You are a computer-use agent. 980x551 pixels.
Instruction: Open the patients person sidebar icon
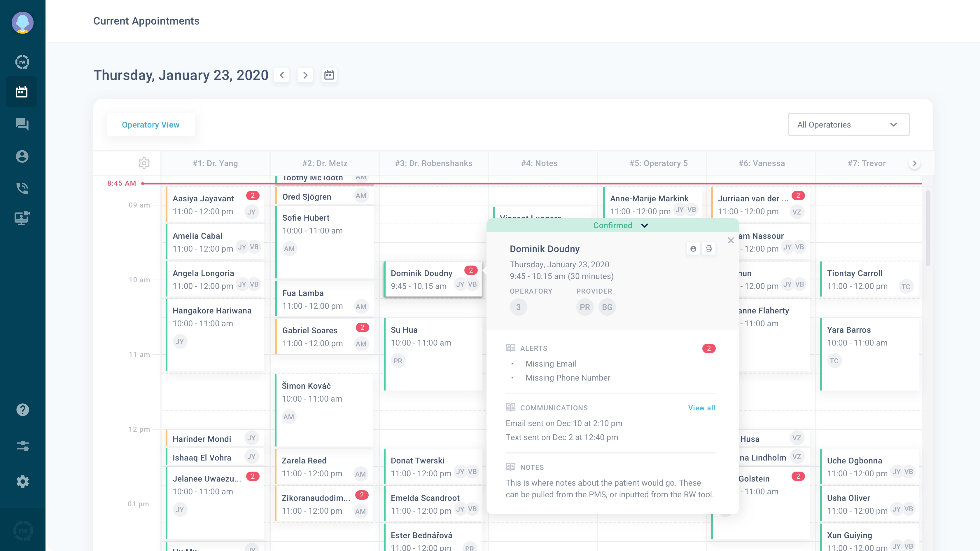pos(22,156)
